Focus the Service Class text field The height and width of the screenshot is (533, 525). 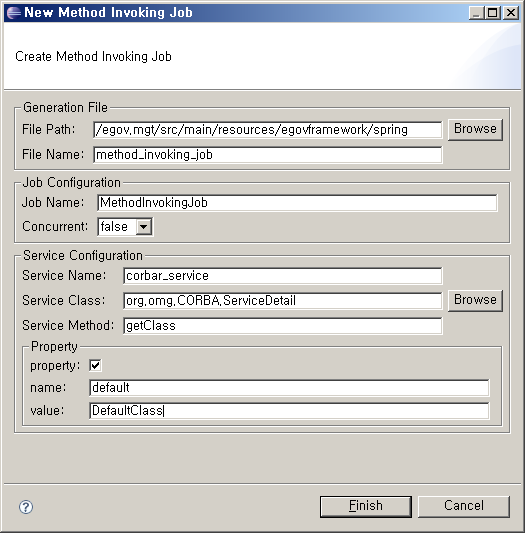(x=283, y=300)
